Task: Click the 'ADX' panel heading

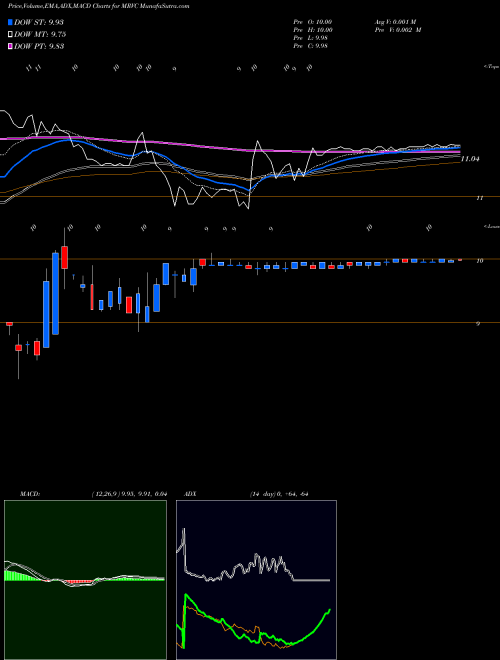Action: tap(191, 494)
